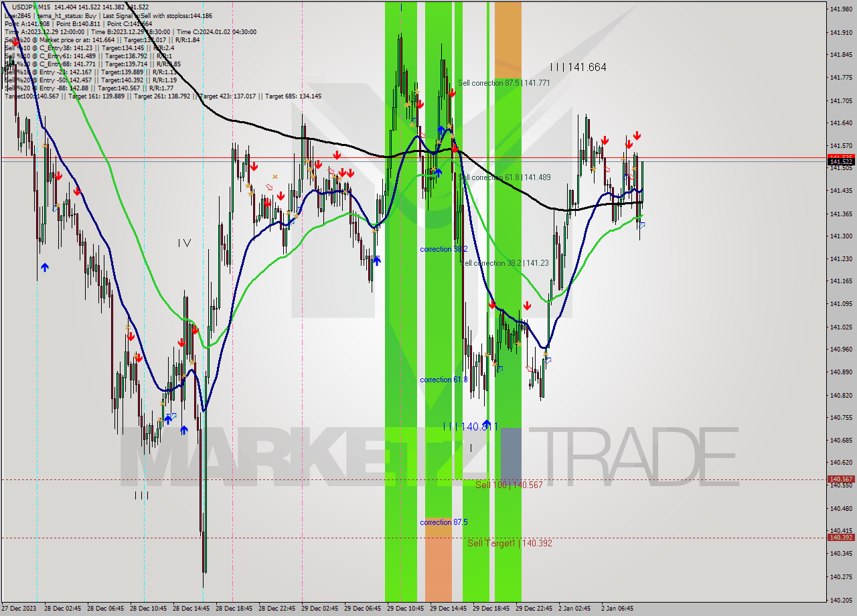
Task: Click the 'R/R:1.84' text in info block
Action: [x=187, y=40]
